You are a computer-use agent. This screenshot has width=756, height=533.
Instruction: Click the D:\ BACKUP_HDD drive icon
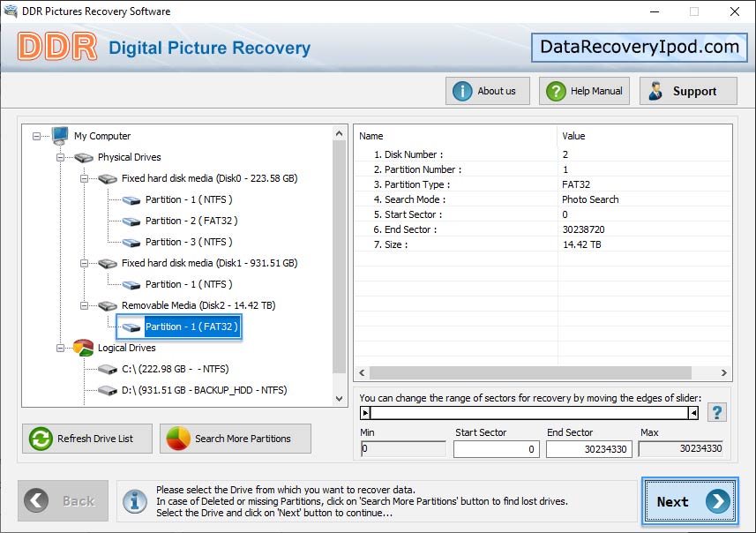pos(108,390)
